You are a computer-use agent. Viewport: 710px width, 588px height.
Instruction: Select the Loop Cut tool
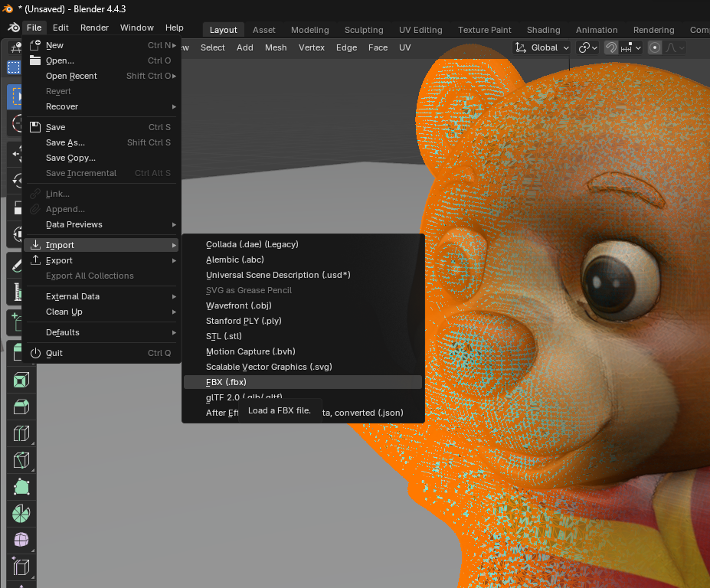point(21,433)
